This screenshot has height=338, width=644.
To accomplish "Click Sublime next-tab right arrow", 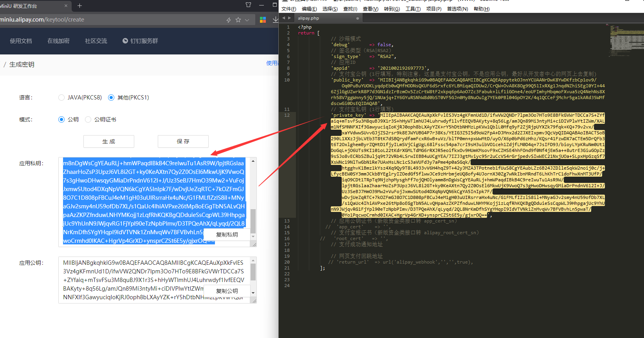I will (290, 18).
